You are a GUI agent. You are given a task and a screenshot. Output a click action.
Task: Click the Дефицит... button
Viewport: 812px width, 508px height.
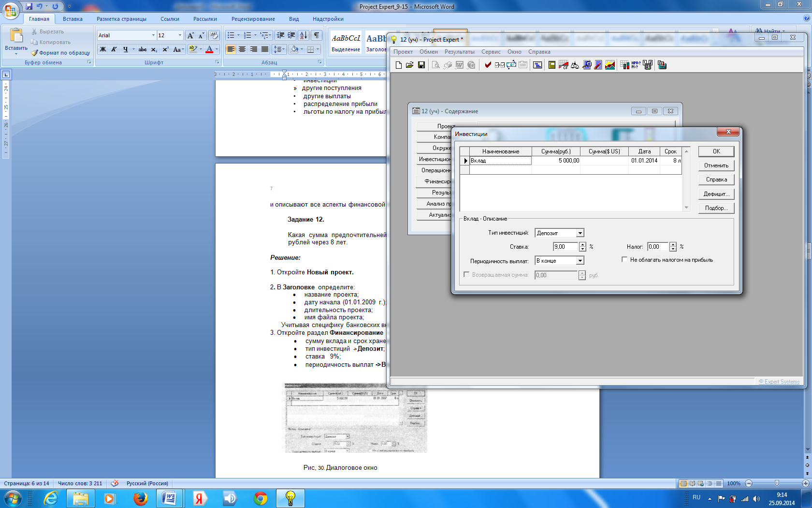click(x=716, y=194)
